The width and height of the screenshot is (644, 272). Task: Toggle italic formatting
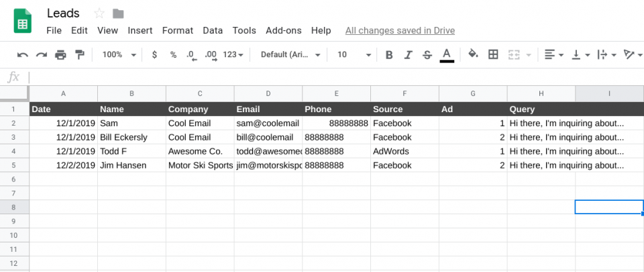click(408, 54)
